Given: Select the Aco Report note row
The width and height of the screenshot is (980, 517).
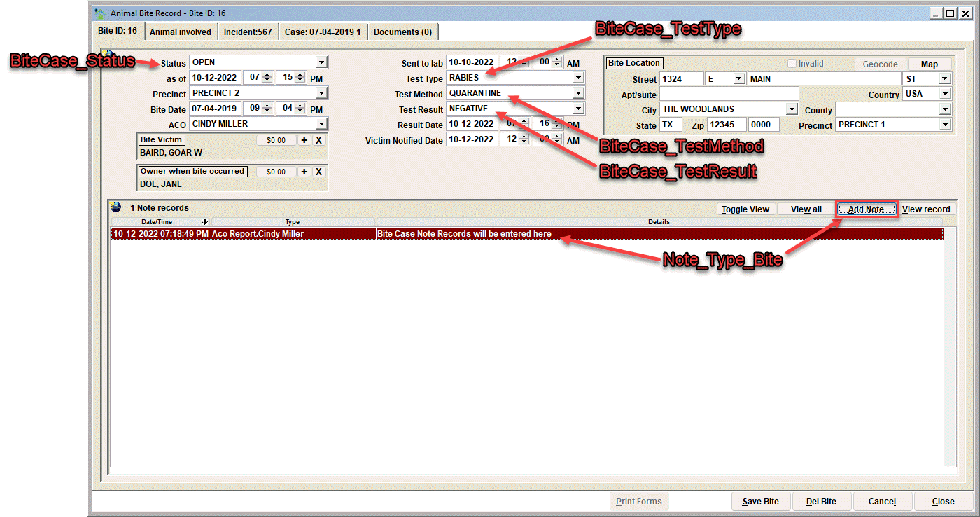Looking at the screenshot, I should pyautogui.click(x=527, y=234).
